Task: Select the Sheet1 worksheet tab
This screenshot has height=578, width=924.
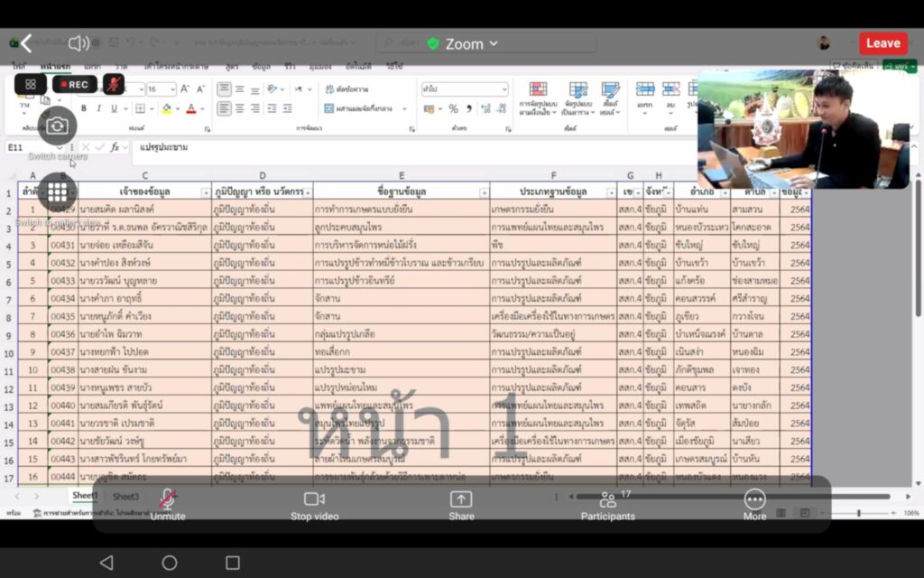Action: [85, 496]
